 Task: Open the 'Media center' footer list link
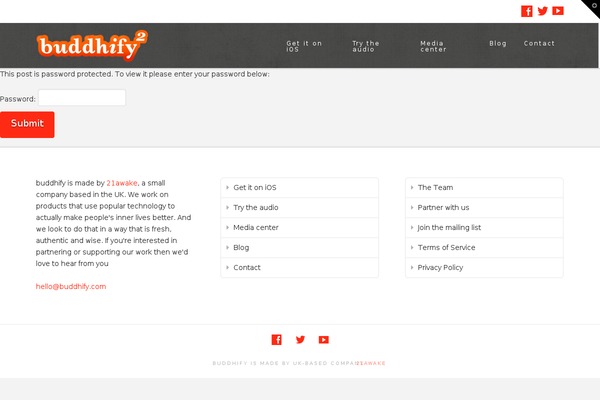tap(300, 227)
